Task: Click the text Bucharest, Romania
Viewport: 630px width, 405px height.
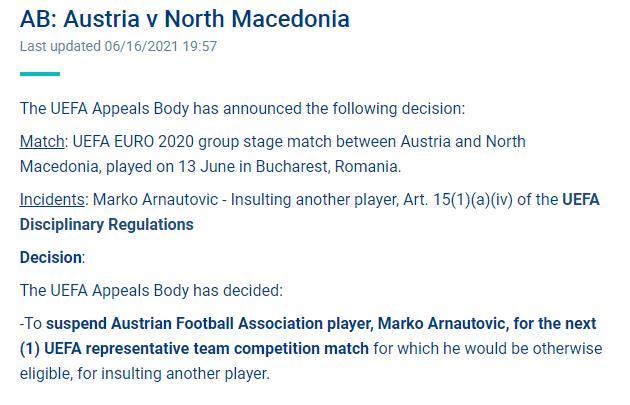Action: pyautogui.click(x=328, y=166)
